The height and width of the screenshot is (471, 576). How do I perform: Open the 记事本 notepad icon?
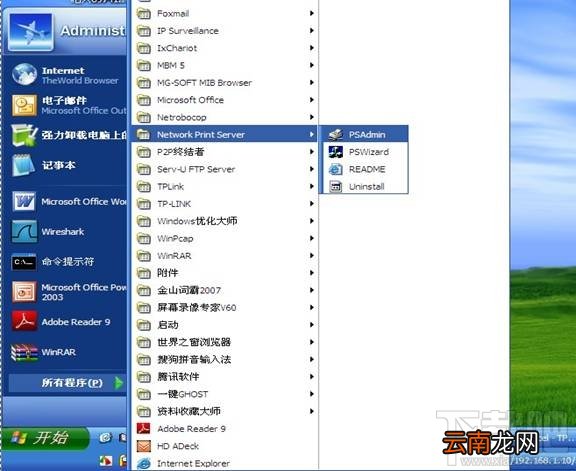coord(24,165)
